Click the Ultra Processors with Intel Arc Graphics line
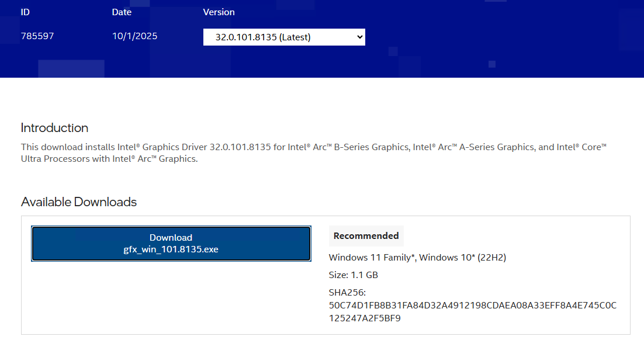 point(109,159)
